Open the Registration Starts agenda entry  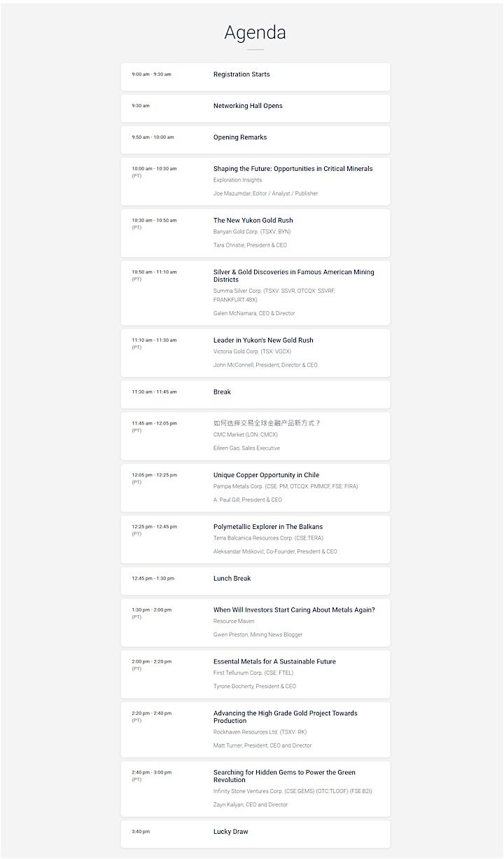click(x=255, y=76)
